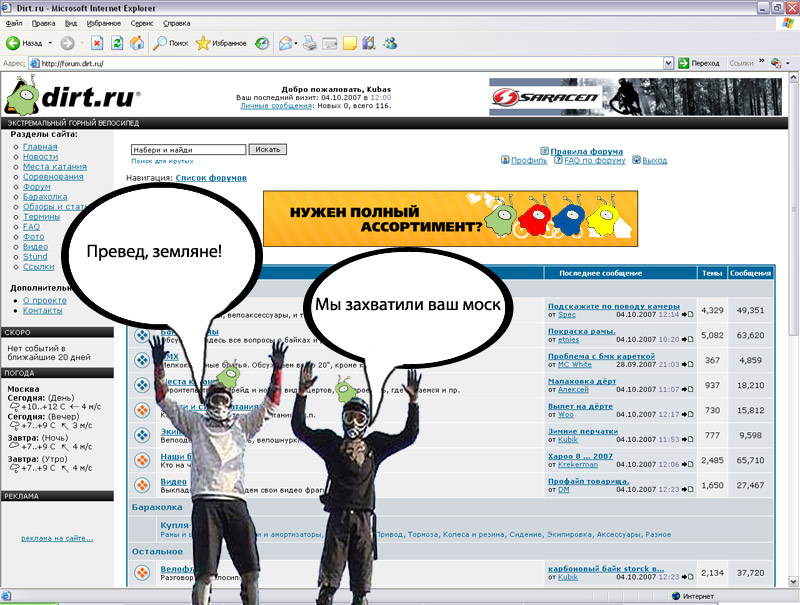Open sidebar link Stund
Screen dimensions: 800x605
pyautogui.click(x=35, y=257)
